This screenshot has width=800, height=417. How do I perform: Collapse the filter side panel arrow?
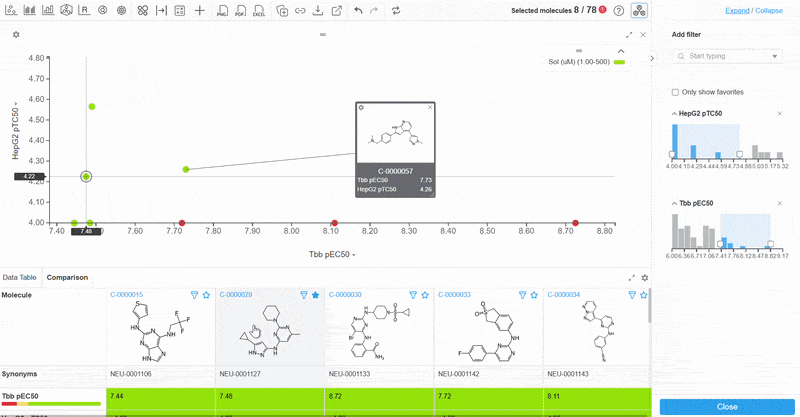(x=652, y=59)
